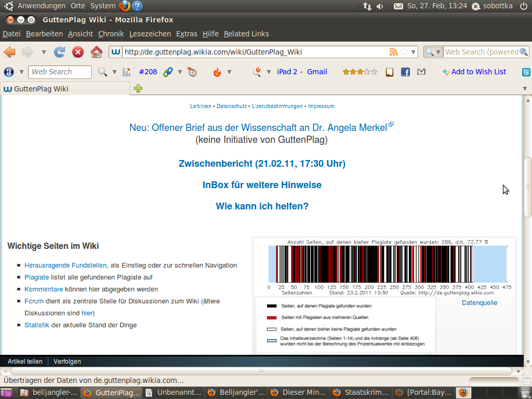Open the iPad 2 toolbar link

point(287,72)
